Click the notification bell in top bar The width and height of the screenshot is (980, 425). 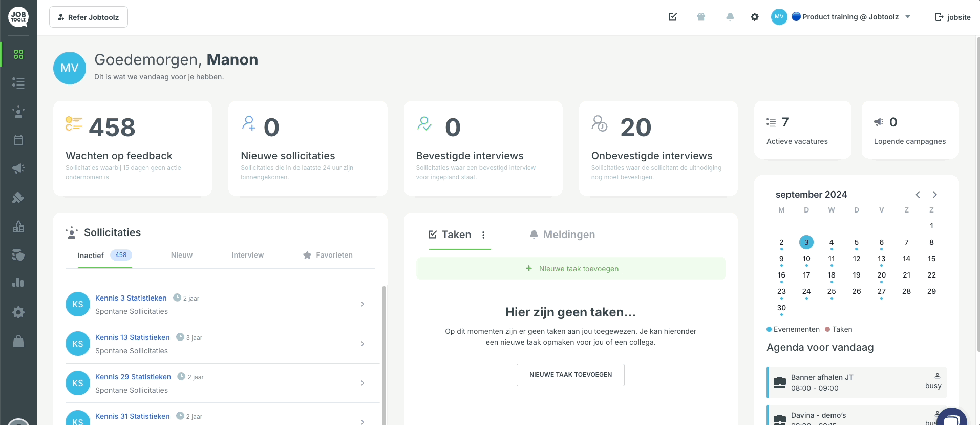[730, 17]
